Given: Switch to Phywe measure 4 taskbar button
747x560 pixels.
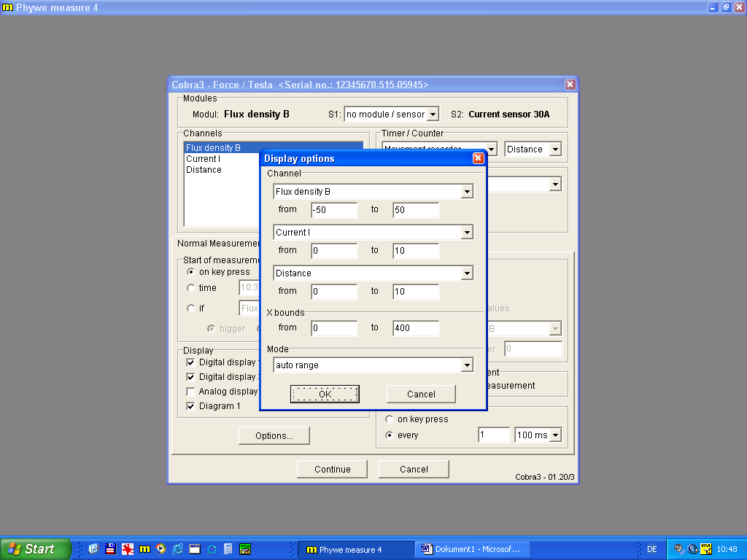Looking at the screenshot, I should (355, 550).
